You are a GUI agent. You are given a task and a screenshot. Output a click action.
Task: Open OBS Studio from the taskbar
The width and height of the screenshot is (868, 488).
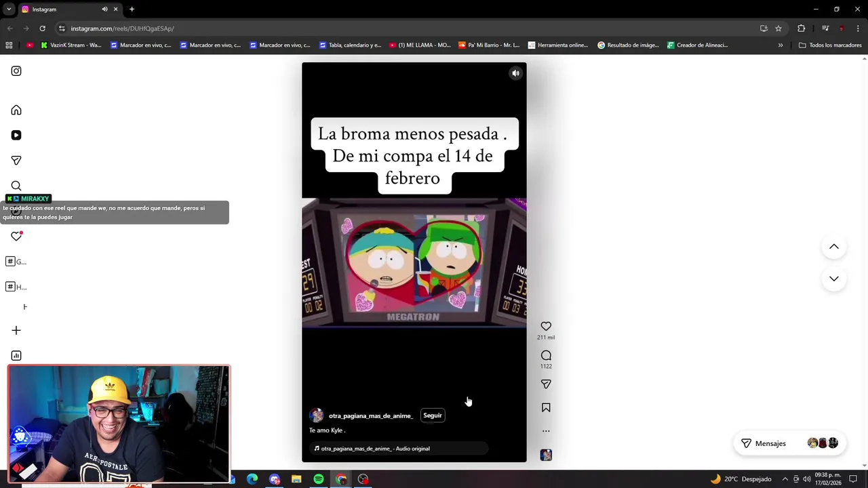[363, 479]
